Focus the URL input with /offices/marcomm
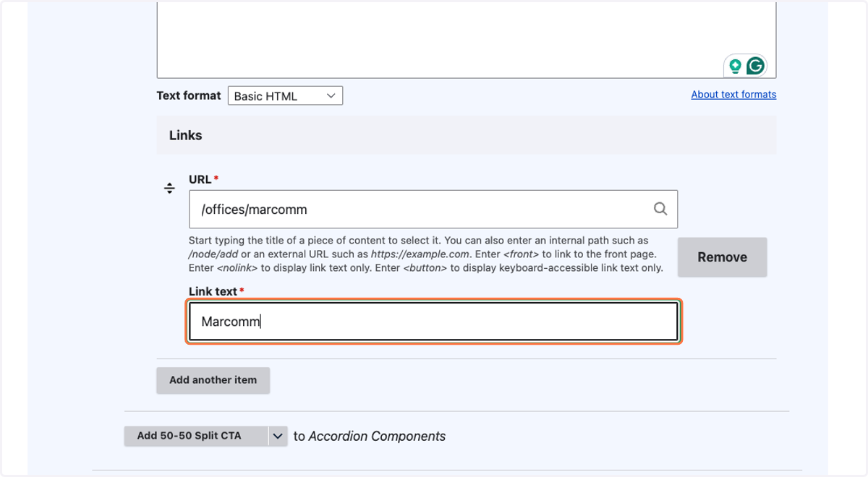 click(x=433, y=210)
